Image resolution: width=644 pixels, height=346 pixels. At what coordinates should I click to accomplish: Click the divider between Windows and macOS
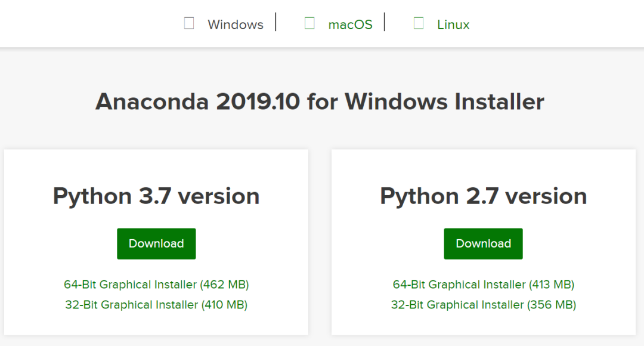click(275, 22)
